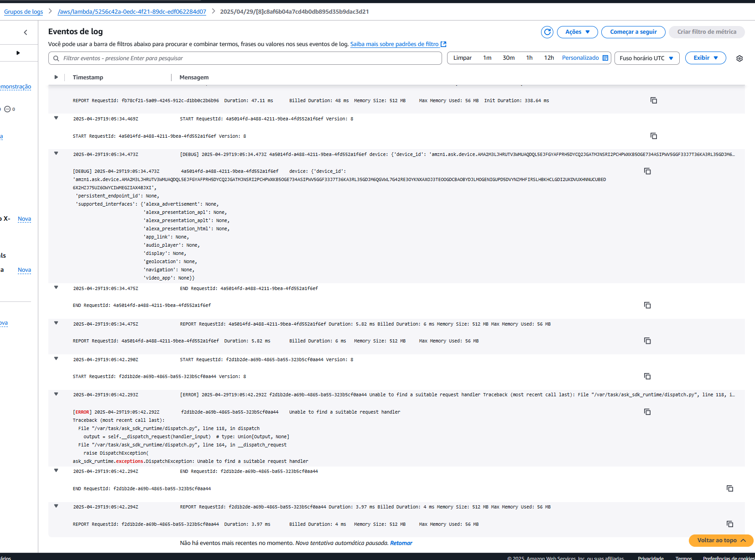755x560 pixels.
Task: Focus the Filtrar eventos search field
Action: 245,58
